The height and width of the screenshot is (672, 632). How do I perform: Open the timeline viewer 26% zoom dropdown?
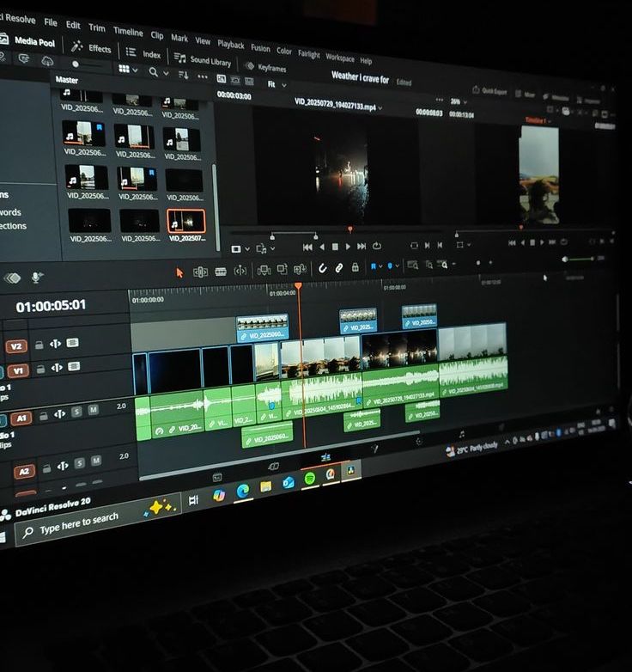tap(459, 101)
